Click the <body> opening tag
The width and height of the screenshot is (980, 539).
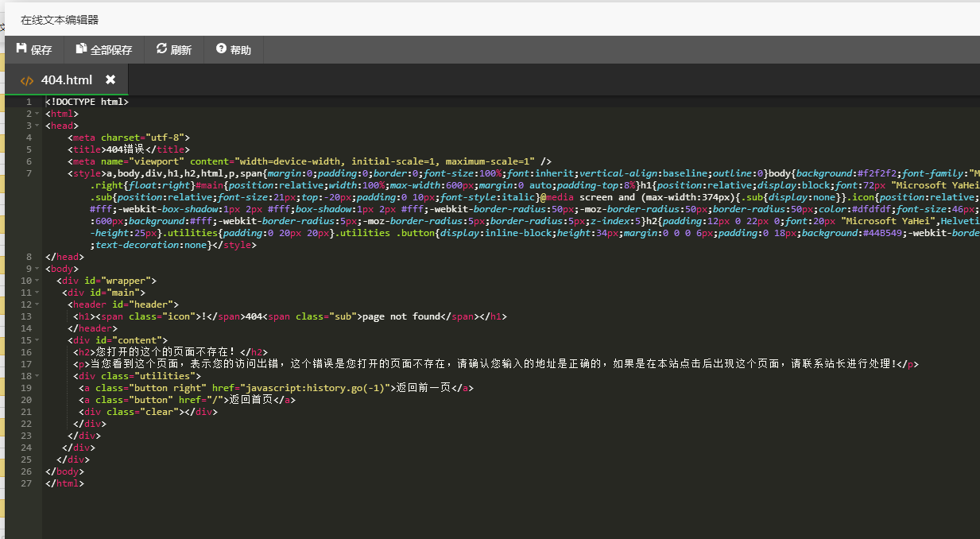[62, 269]
